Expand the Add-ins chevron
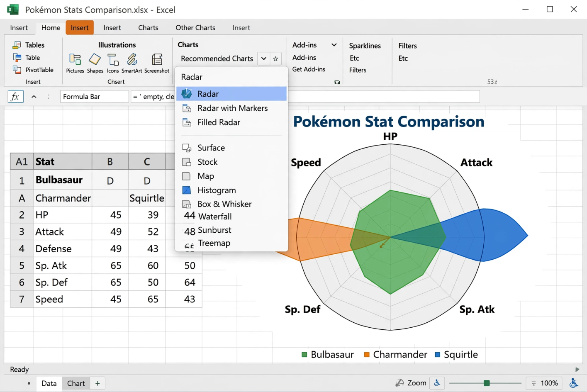587x392 pixels. (334, 45)
